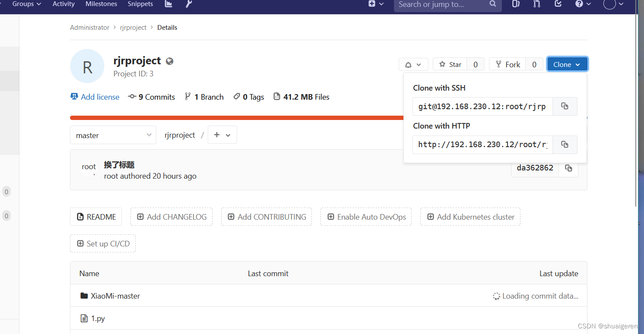This screenshot has height=334, width=644.
Task: Copy the SSH clone URL
Action: pos(565,106)
